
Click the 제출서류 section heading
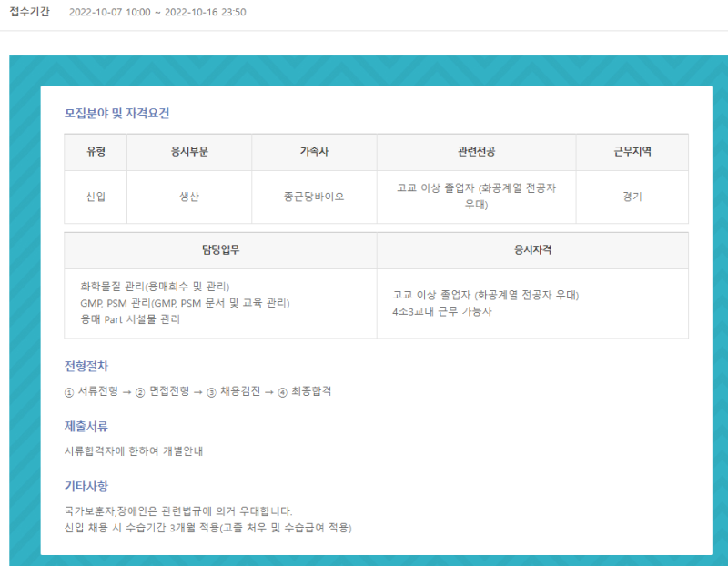pos(86,426)
